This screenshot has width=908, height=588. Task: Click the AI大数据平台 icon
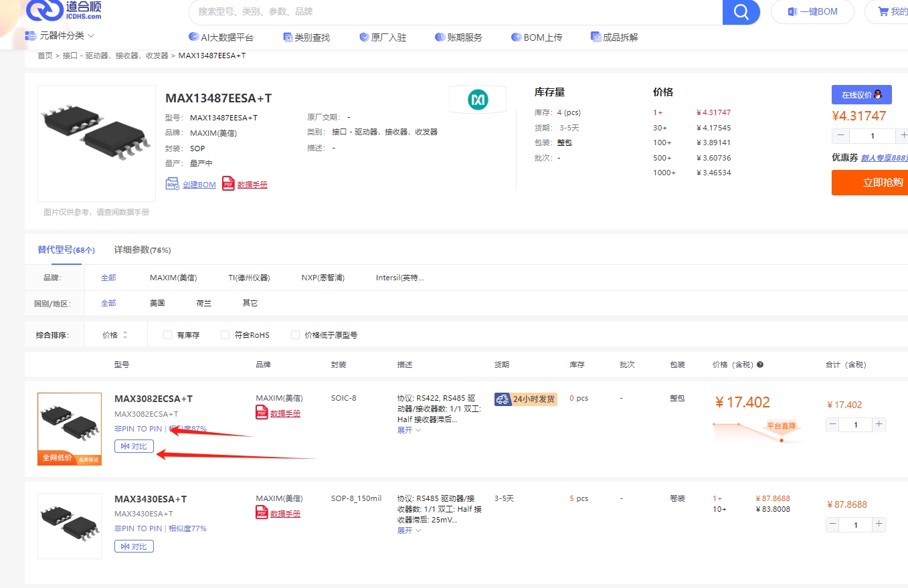193,37
